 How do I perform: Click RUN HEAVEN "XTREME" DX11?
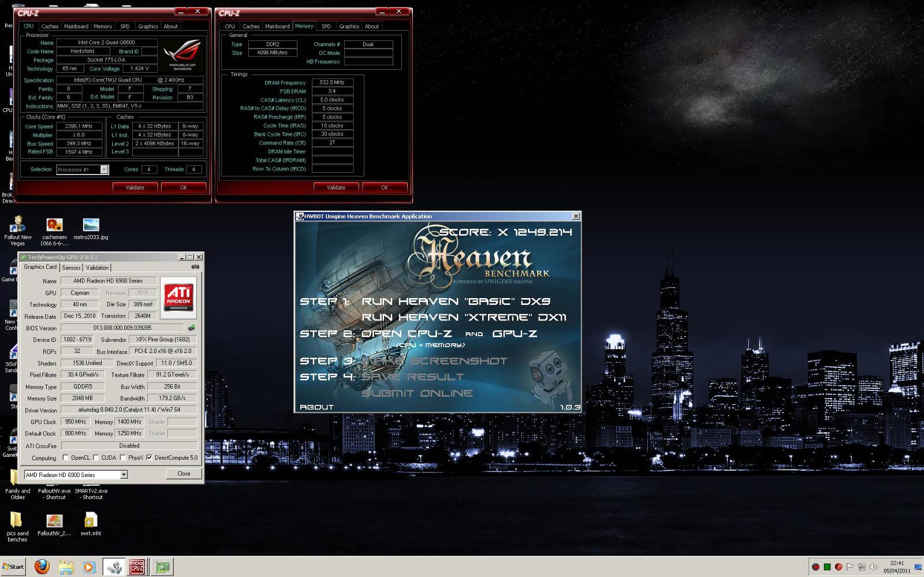464,318
